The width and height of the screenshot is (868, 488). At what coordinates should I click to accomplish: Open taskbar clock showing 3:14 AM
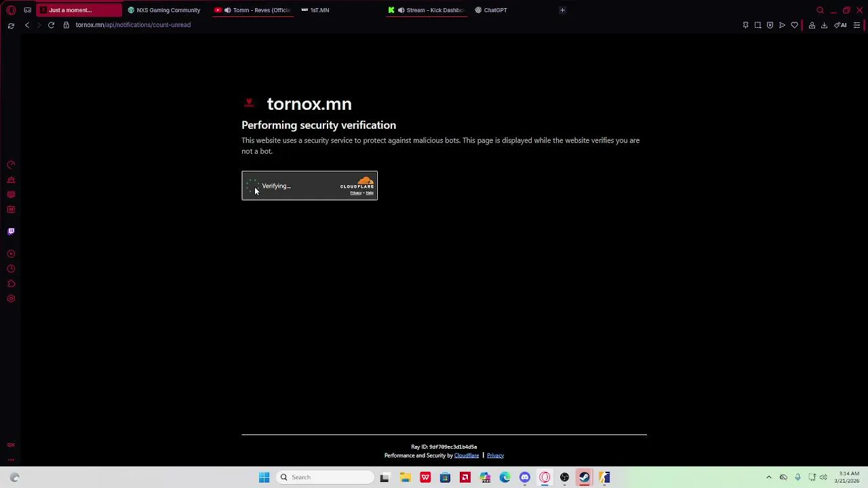pyautogui.click(x=849, y=477)
